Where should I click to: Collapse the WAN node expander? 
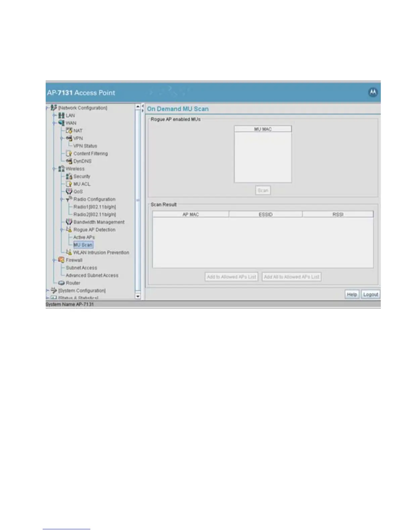(54, 123)
